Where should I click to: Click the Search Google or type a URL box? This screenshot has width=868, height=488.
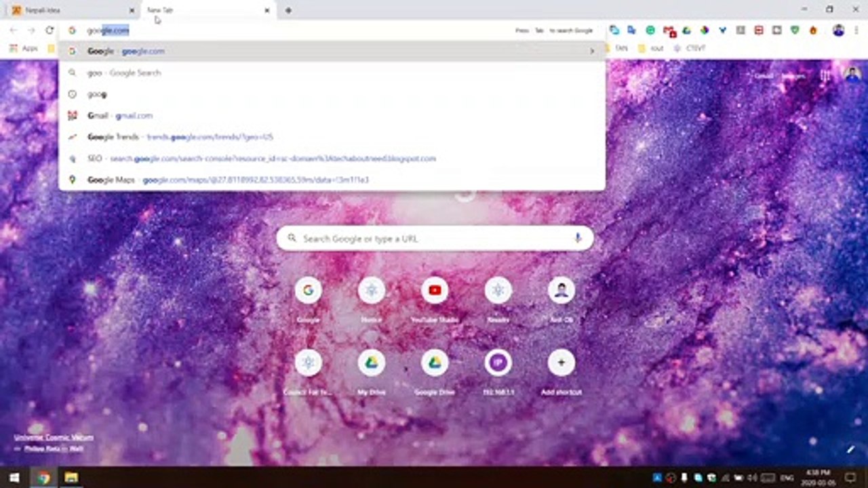pos(435,239)
